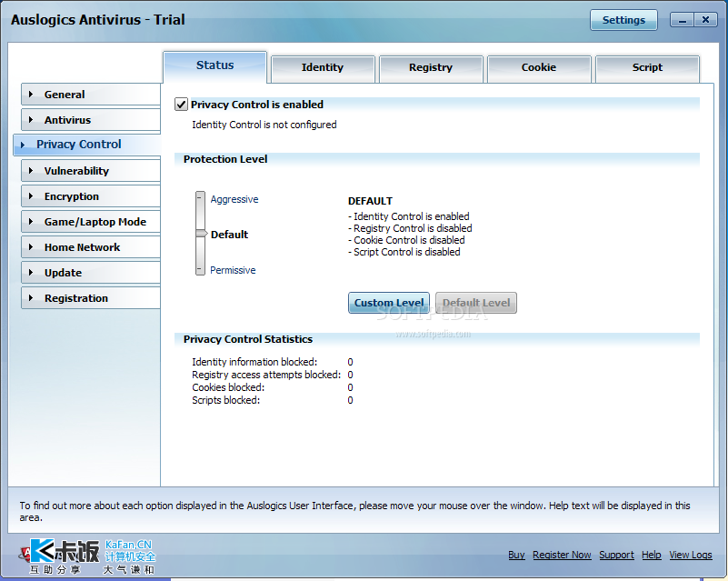Expand the Update section arrow

click(x=31, y=273)
